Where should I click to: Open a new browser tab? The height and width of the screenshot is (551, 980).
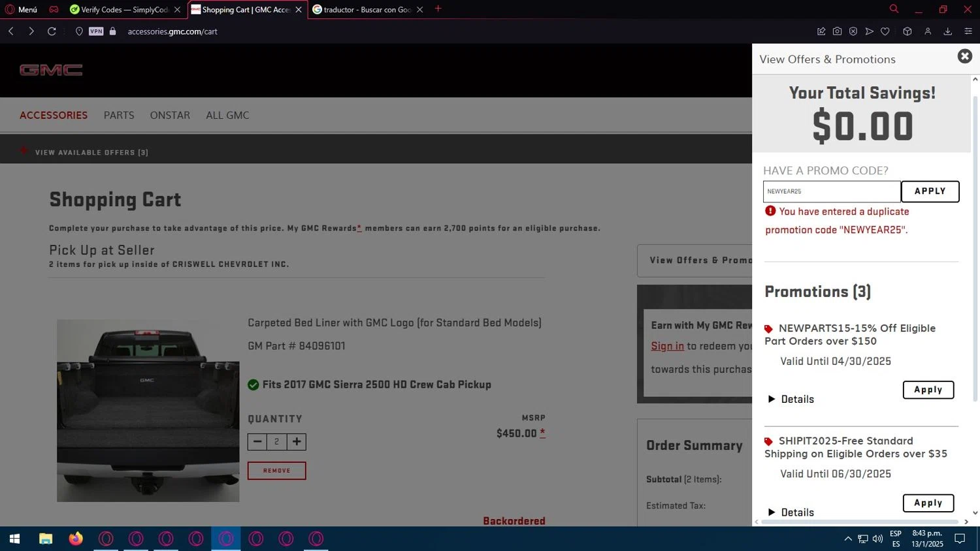coord(438,9)
